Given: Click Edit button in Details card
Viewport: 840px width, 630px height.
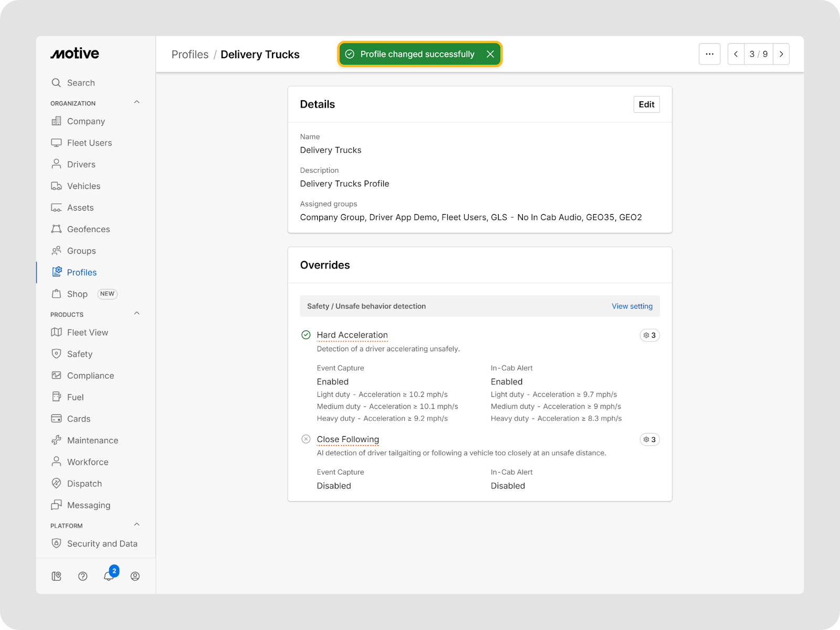Looking at the screenshot, I should (646, 104).
